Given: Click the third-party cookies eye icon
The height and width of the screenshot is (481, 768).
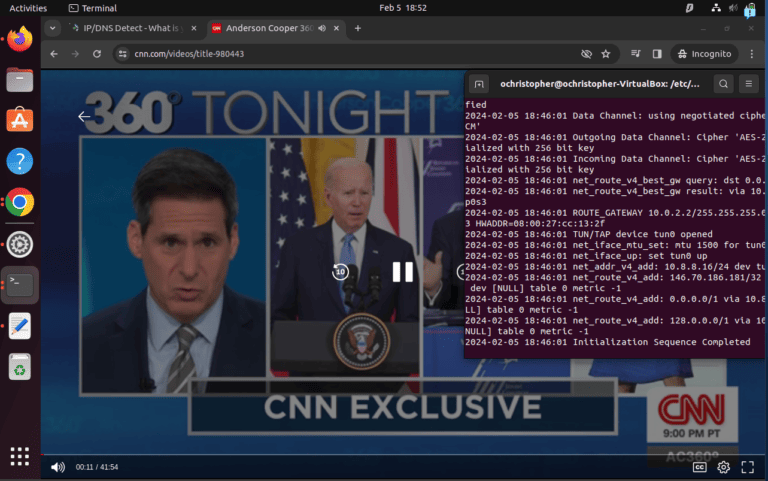Looking at the screenshot, I should [586, 54].
